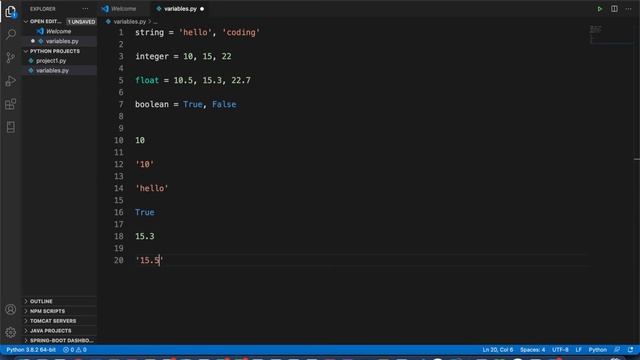640x360 pixels.
Task: Click the '15.5' string on line 20
Action: click(x=149, y=260)
